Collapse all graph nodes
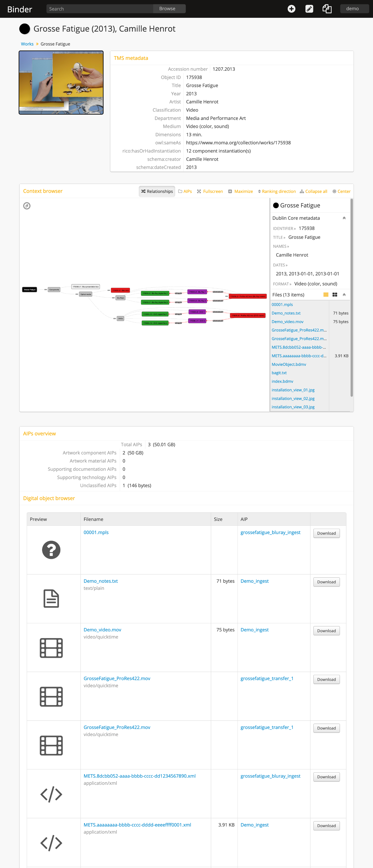The height and width of the screenshot is (868, 373). (313, 191)
